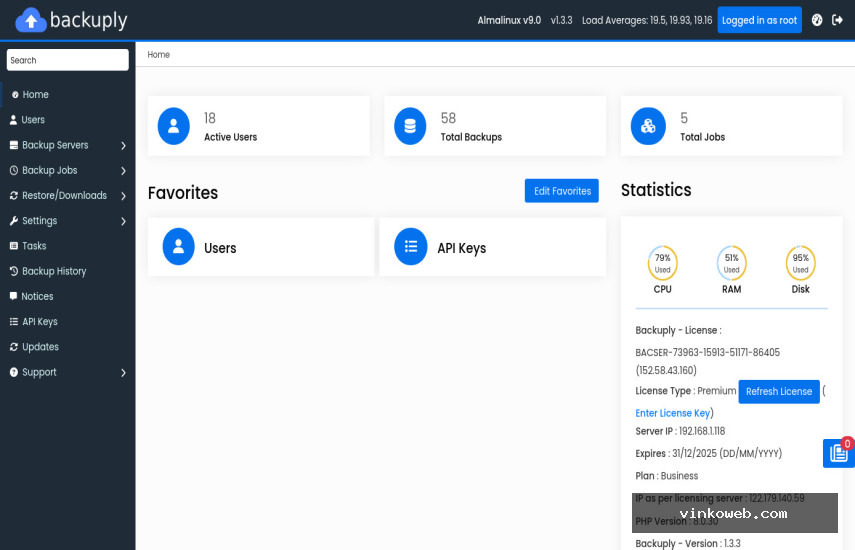Click the Support question mark icon
Viewport: 855px width, 550px height.
click(x=14, y=372)
